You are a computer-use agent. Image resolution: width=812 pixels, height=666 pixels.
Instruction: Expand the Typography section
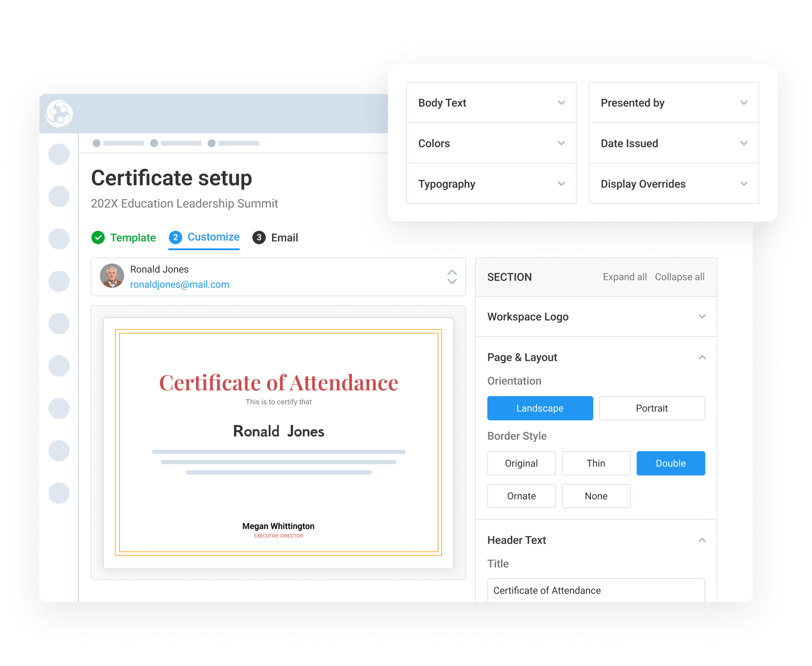(491, 184)
